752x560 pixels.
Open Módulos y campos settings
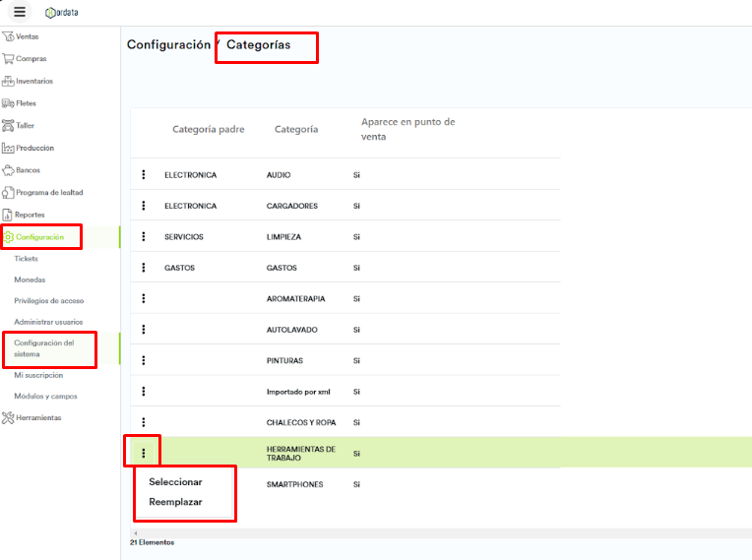coord(45,397)
